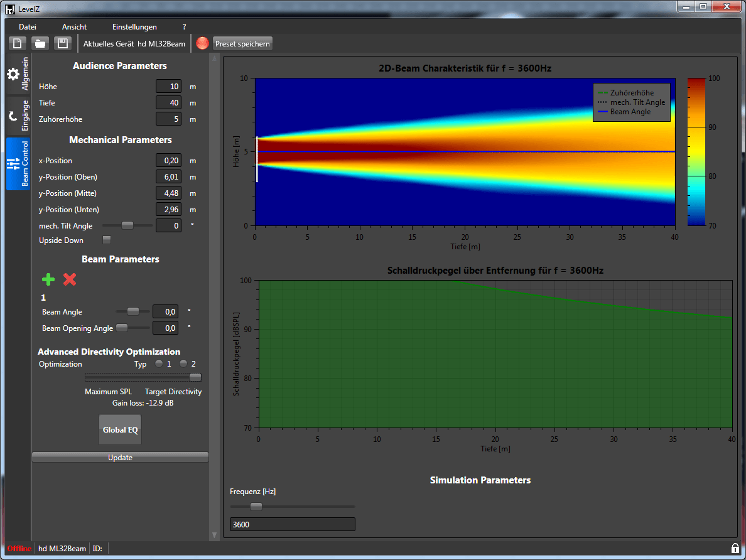The height and width of the screenshot is (560, 746).
Task: Toggle the Upside Down checkbox
Action: coord(107,240)
